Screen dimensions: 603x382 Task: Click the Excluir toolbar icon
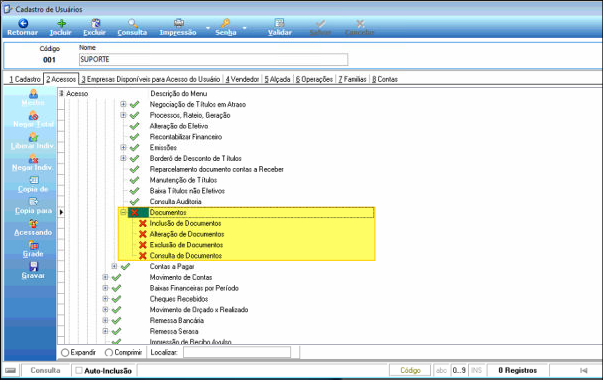tap(95, 23)
